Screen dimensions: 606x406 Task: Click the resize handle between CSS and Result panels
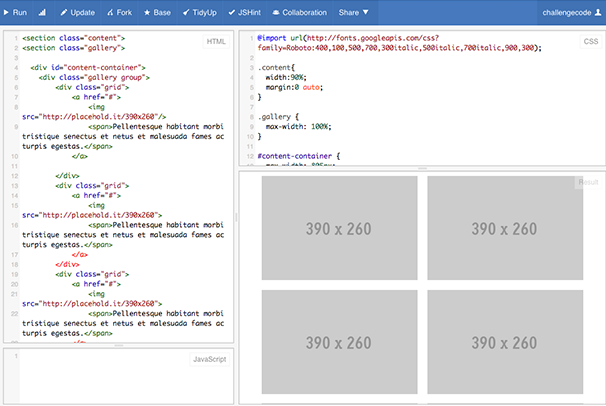click(x=422, y=168)
